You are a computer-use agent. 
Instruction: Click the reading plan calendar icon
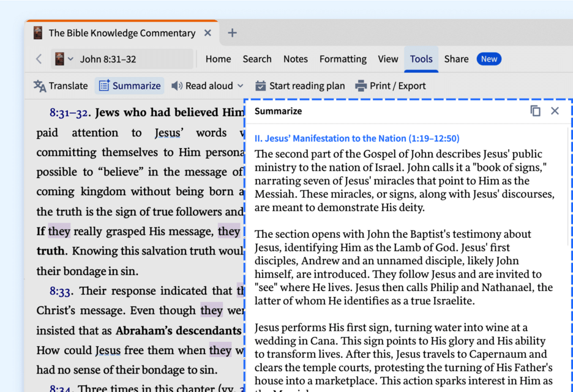(x=261, y=86)
